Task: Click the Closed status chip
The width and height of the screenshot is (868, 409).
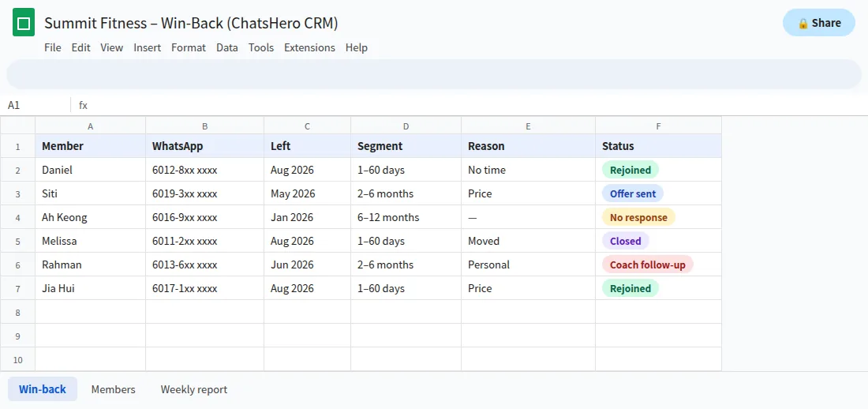Action: coord(626,241)
